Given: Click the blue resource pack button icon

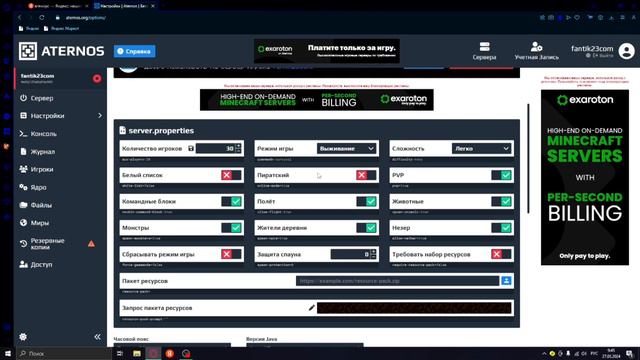Looking at the screenshot, I should click(x=506, y=281).
